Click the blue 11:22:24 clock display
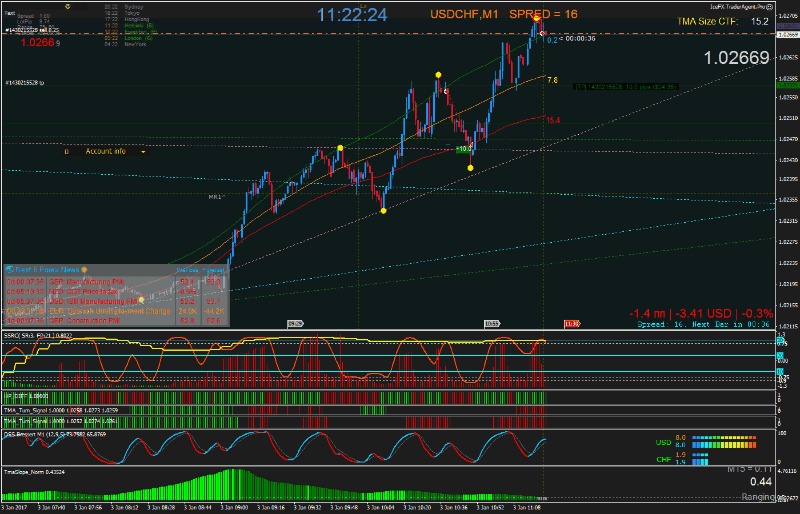800x514 pixels. pos(352,15)
